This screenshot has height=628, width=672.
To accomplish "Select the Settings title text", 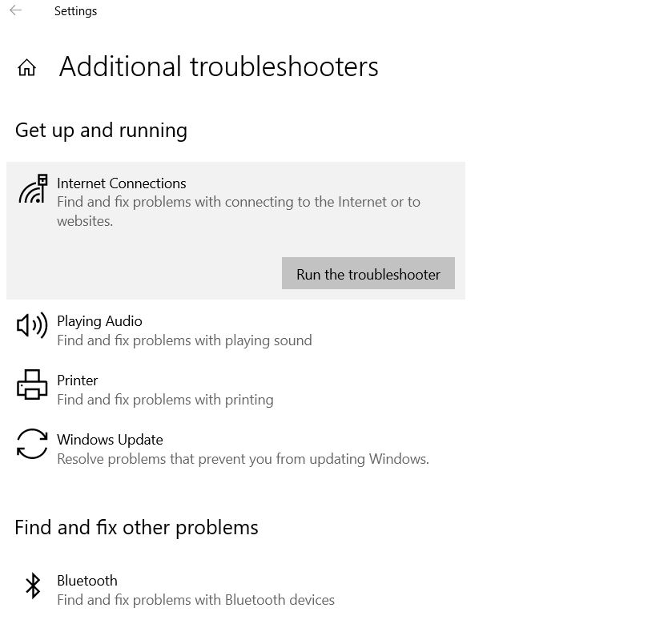I will [75, 10].
